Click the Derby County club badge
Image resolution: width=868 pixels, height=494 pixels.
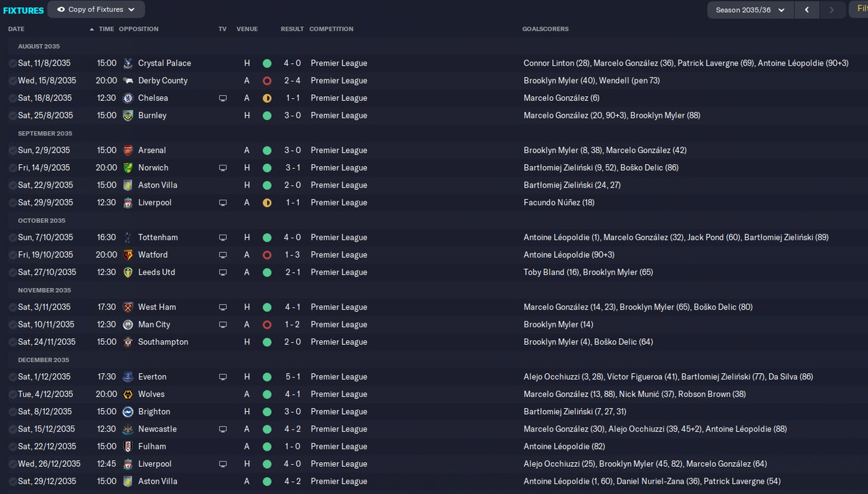pyautogui.click(x=128, y=81)
